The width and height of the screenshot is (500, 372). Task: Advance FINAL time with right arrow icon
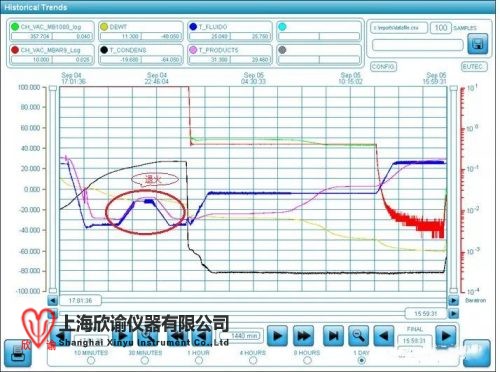(446, 336)
